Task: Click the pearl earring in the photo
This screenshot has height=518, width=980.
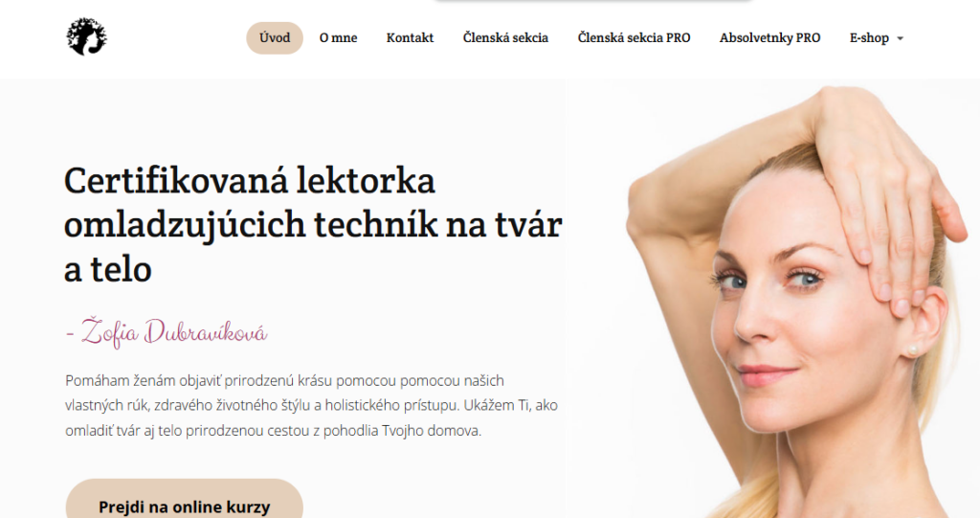Action: (912, 349)
